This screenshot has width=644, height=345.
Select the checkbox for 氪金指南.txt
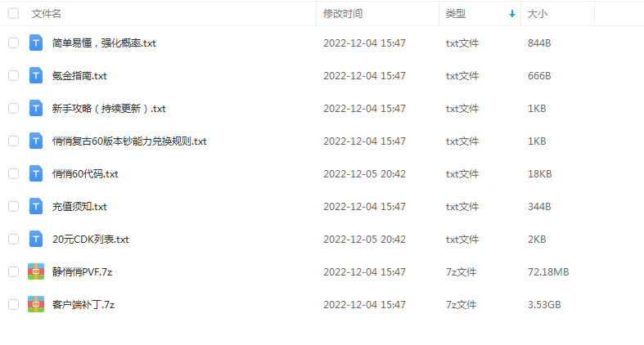[14, 75]
